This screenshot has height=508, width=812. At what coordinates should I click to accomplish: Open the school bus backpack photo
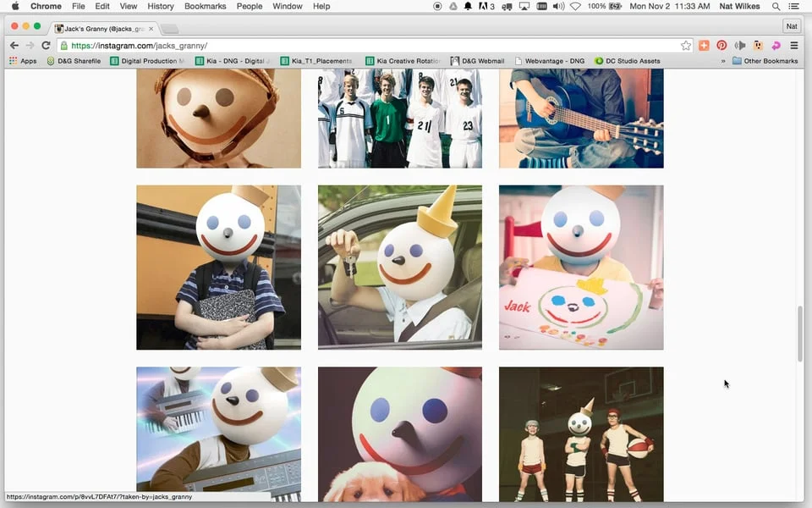218,268
